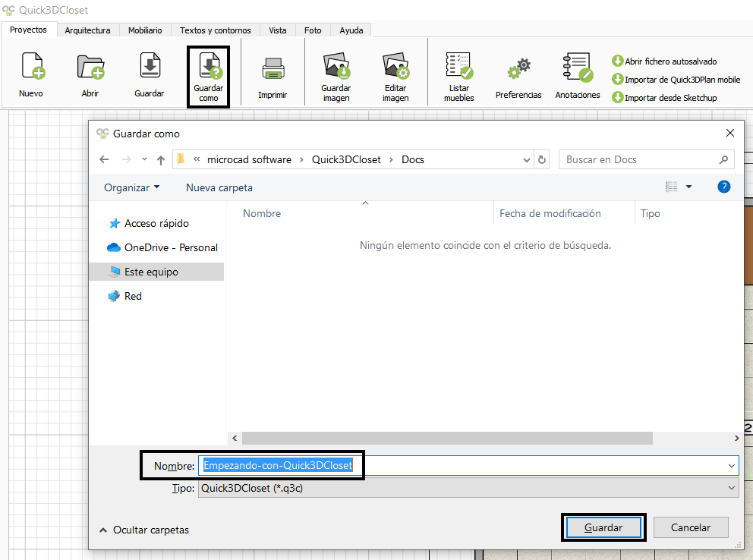
Task: Go forward with the dialog's forward arrow
Action: [126, 160]
